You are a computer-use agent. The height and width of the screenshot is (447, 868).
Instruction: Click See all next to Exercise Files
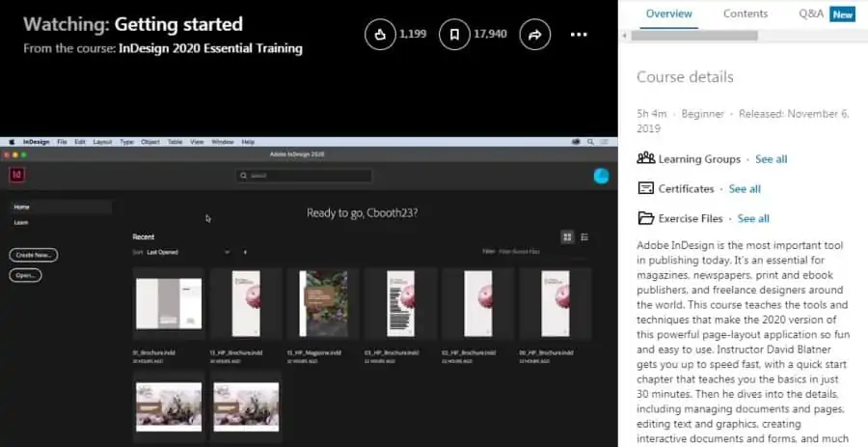[x=753, y=218]
